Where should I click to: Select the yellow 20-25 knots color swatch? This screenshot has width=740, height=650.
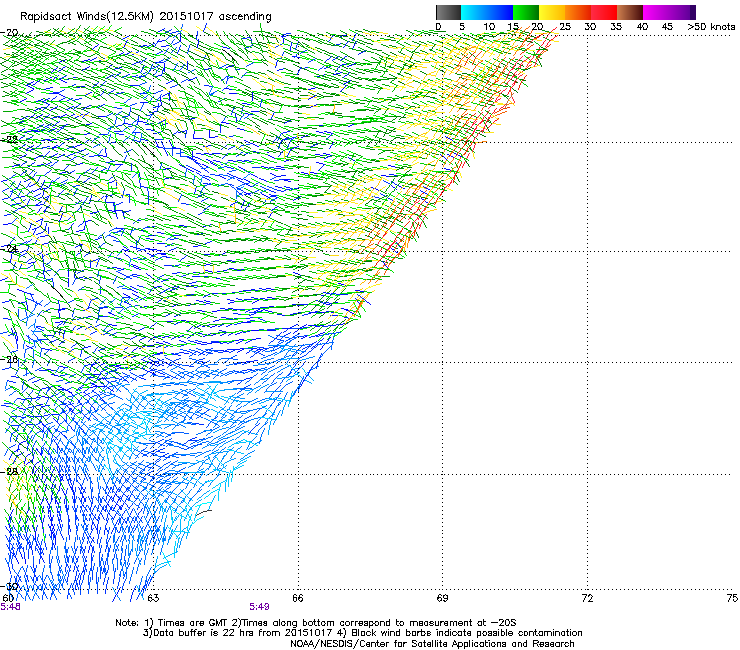[552, 12]
